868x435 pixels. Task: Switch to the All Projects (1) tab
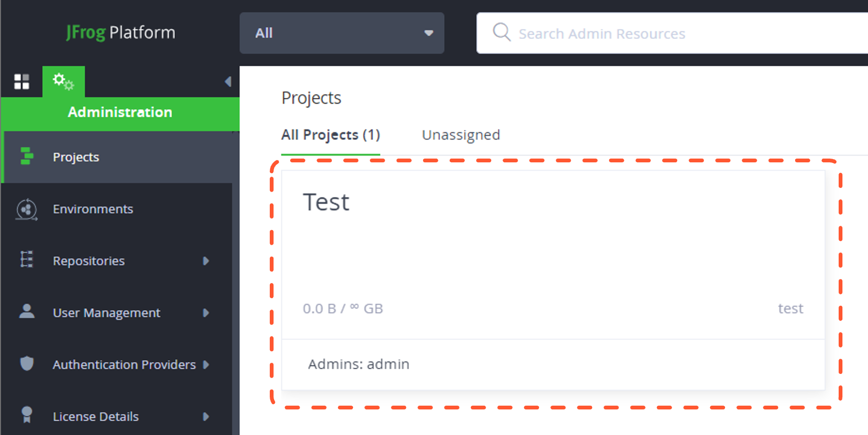330,135
